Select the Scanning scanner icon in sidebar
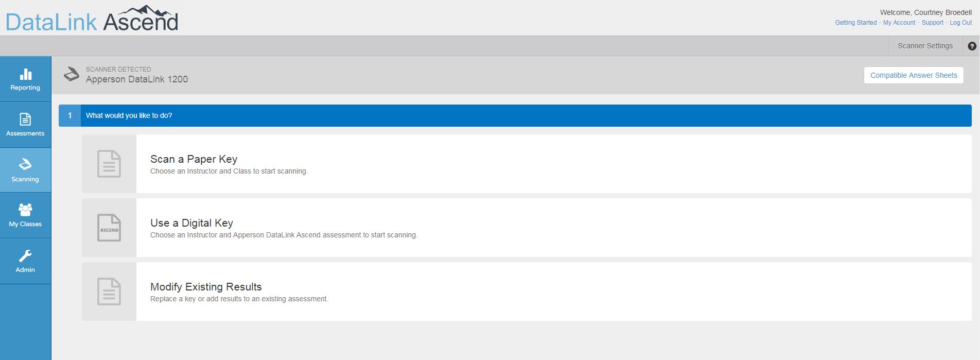 pyautogui.click(x=25, y=164)
